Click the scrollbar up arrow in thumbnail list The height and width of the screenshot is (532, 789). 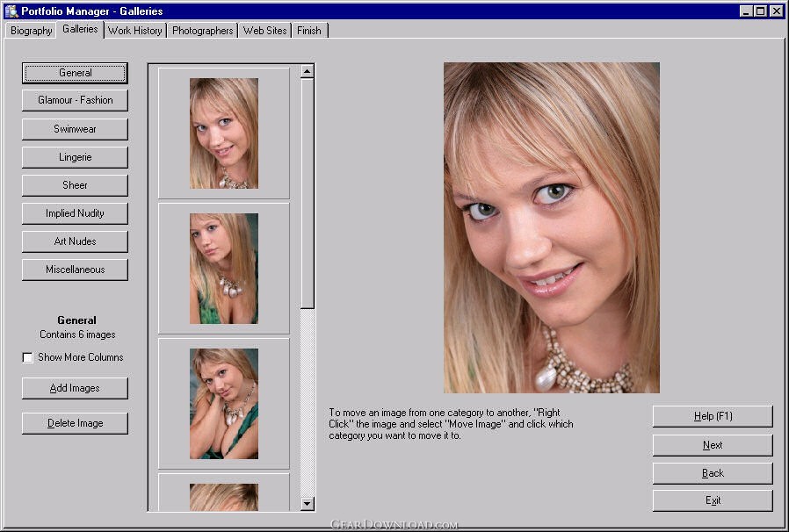(307, 71)
